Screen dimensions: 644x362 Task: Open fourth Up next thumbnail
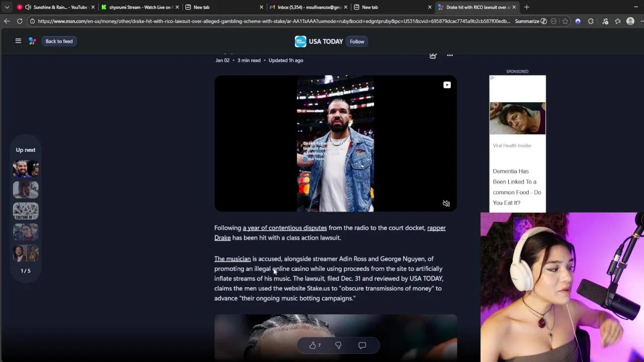26,232
